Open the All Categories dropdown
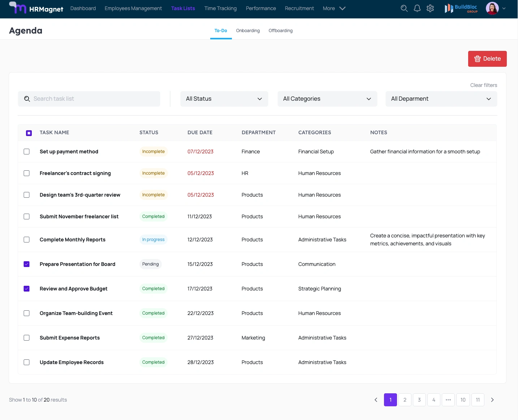This screenshot has height=420, width=518. click(327, 99)
